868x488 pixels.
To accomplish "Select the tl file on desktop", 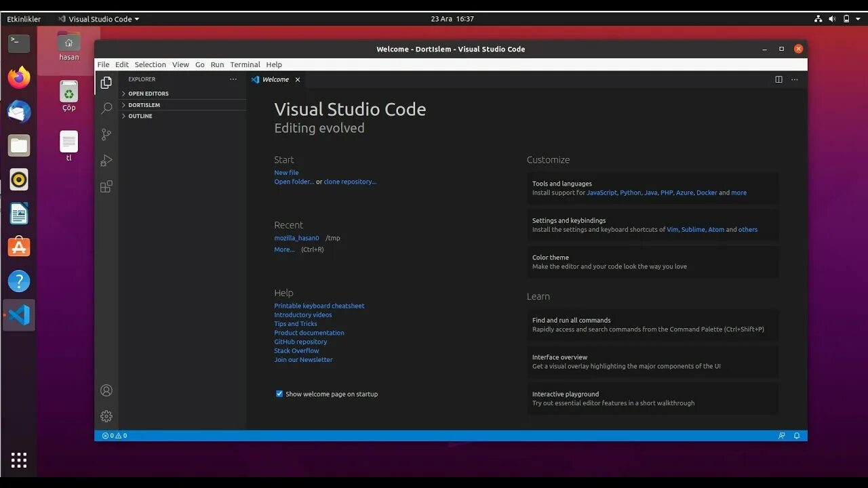I will point(68,146).
